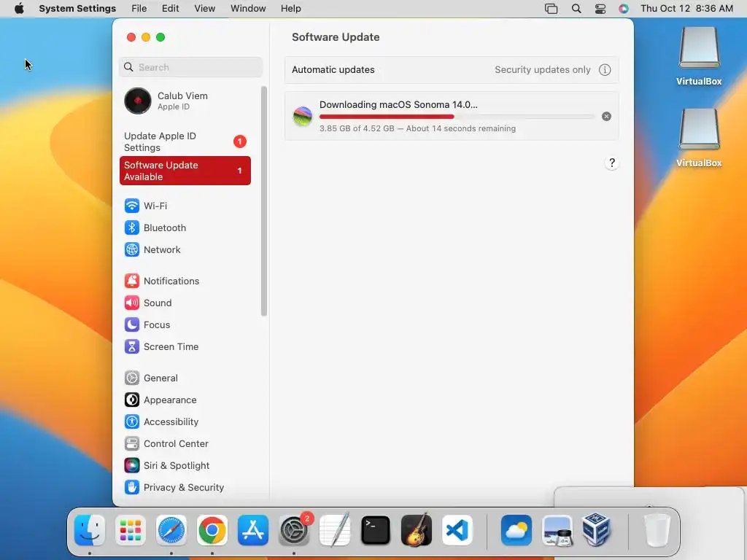Open the Edit menu
This screenshot has width=747, height=560.
tap(170, 9)
